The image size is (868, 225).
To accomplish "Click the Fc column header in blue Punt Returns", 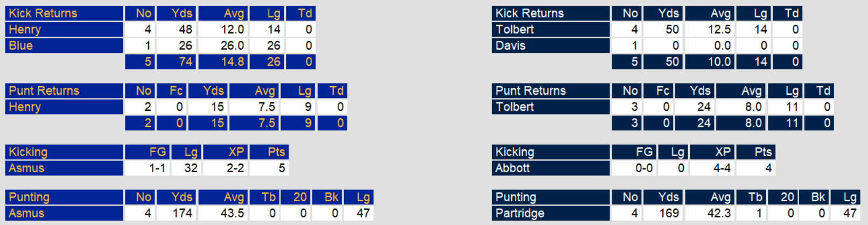I will 176,91.
